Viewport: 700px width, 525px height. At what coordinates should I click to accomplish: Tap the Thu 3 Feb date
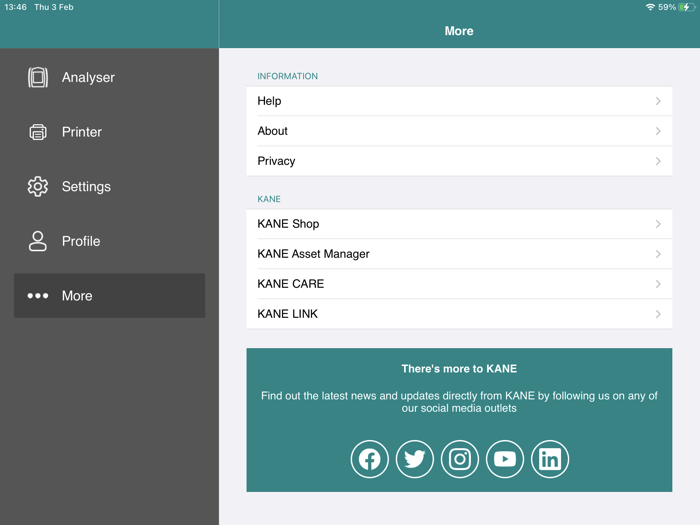(54, 7)
